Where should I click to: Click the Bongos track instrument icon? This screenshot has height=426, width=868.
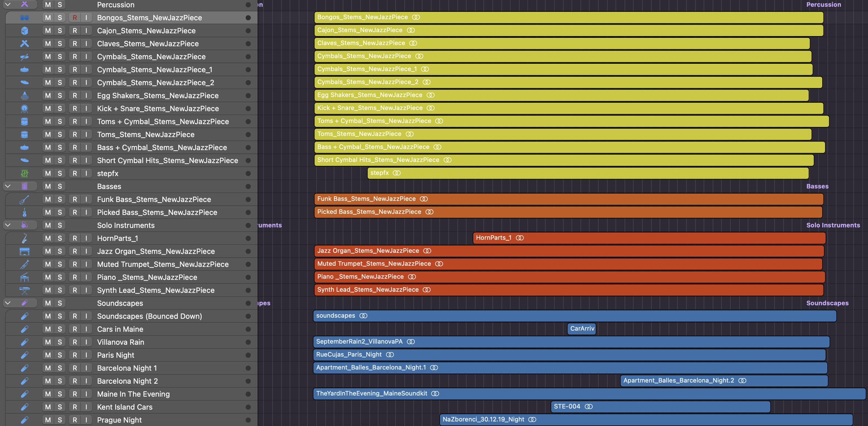point(24,18)
